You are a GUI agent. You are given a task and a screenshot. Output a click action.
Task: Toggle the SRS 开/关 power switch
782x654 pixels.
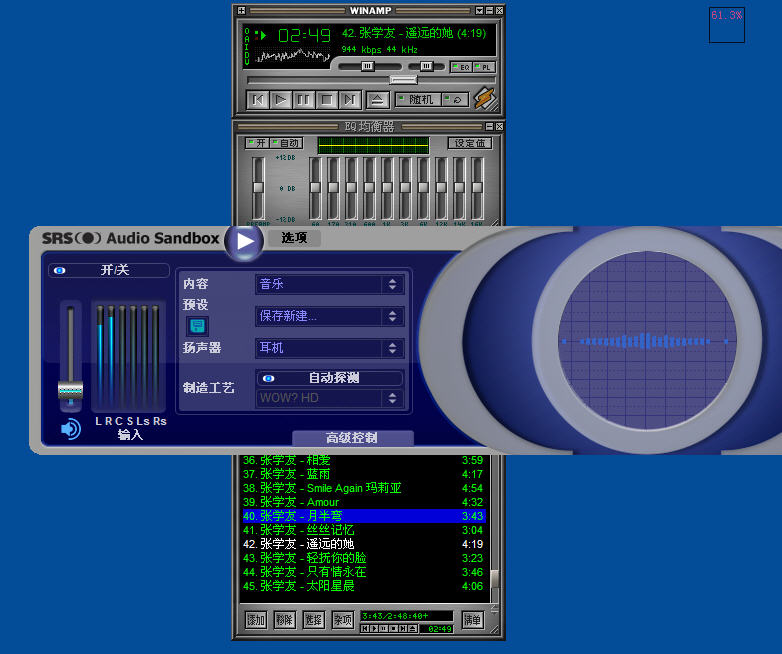pyautogui.click(x=109, y=270)
